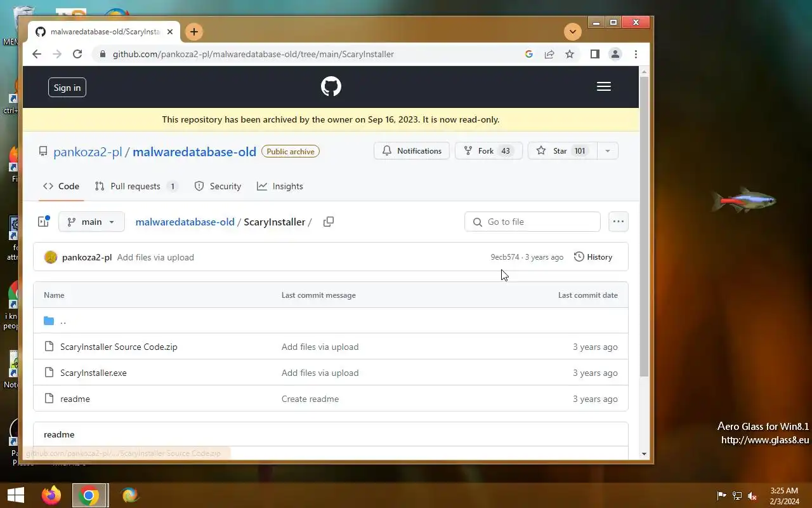Click the muted volume tray icon

pos(752,496)
